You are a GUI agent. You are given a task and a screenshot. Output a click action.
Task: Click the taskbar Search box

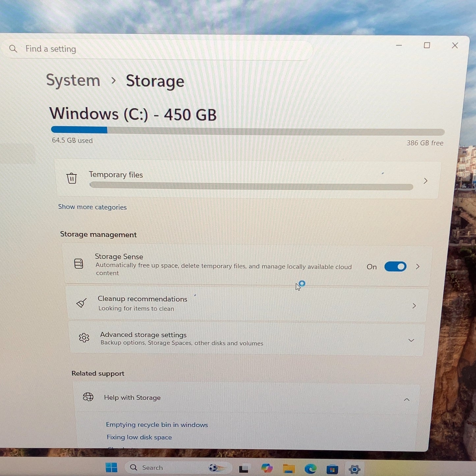[178, 468]
